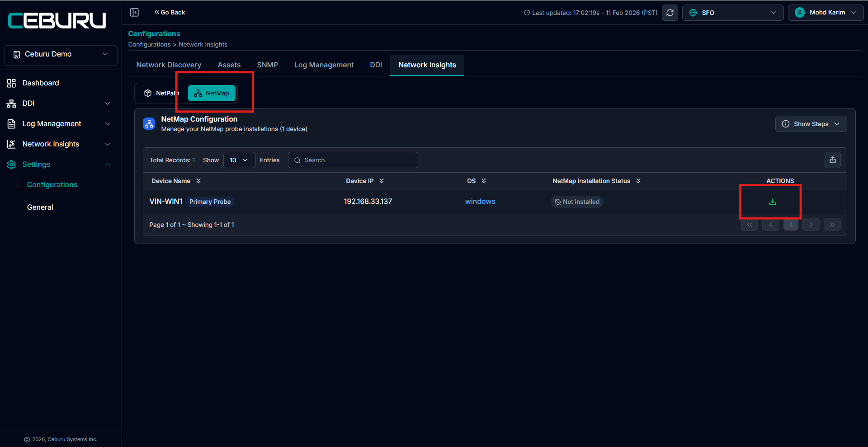Open the entries per page dropdown

[x=239, y=160]
